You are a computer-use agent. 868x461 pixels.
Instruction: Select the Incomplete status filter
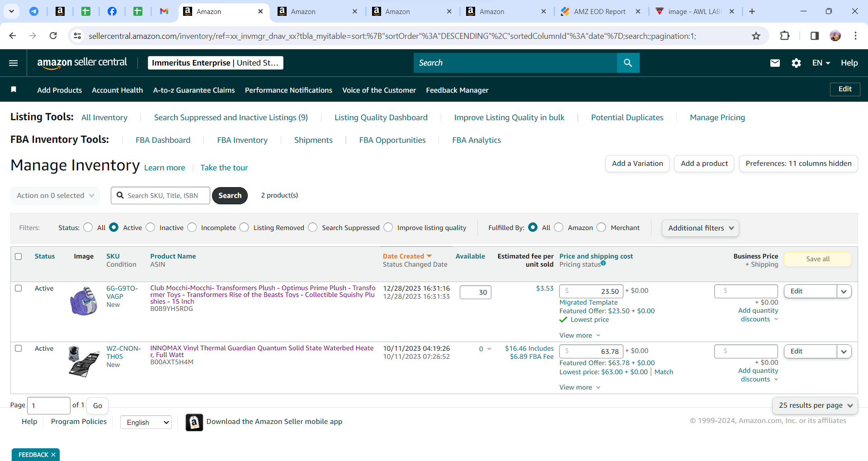point(192,227)
